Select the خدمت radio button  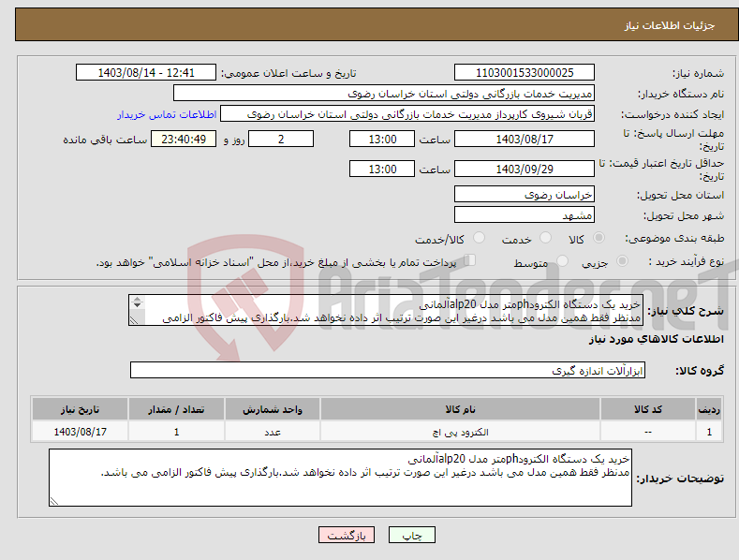[545, 238]
